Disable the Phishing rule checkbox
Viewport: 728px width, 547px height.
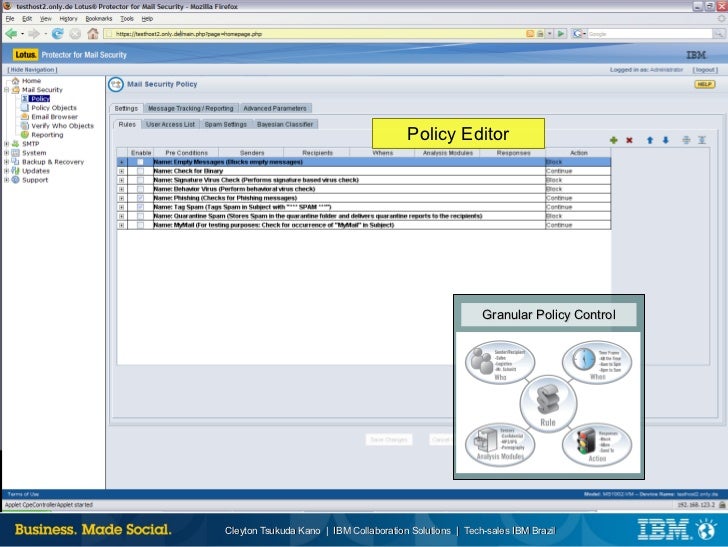tap(140, 198)
